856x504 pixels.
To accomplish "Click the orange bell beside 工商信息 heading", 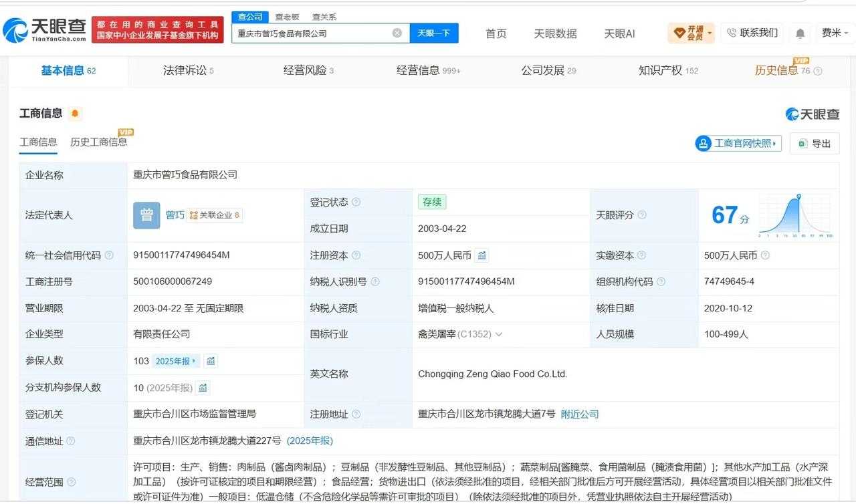I will pyautogui.click(x=75, y=114).
